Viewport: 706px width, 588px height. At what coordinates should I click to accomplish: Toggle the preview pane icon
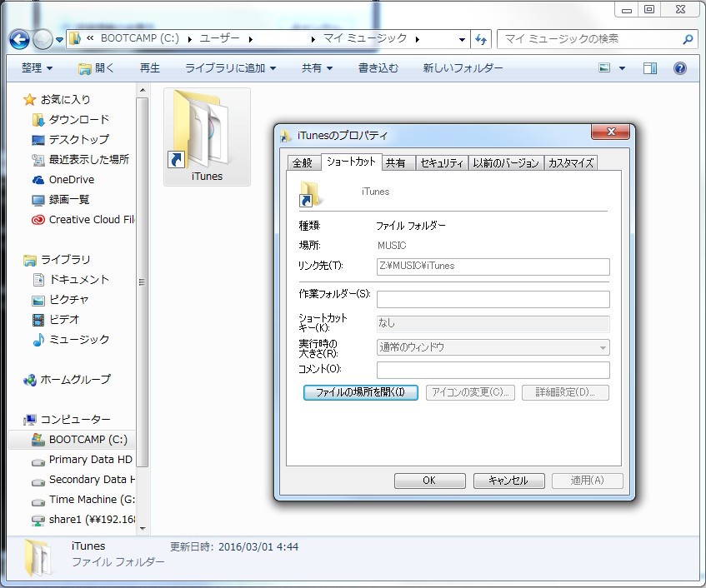point(649,68)
